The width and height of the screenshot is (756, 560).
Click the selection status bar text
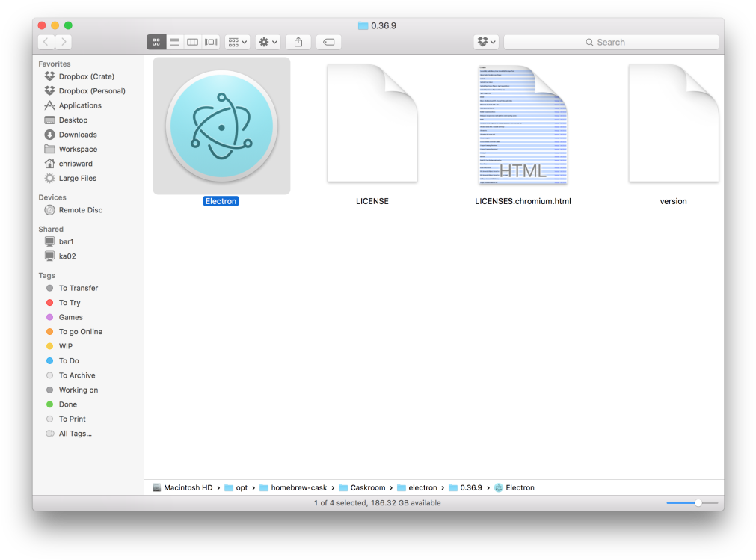click(x=378, y=503)
